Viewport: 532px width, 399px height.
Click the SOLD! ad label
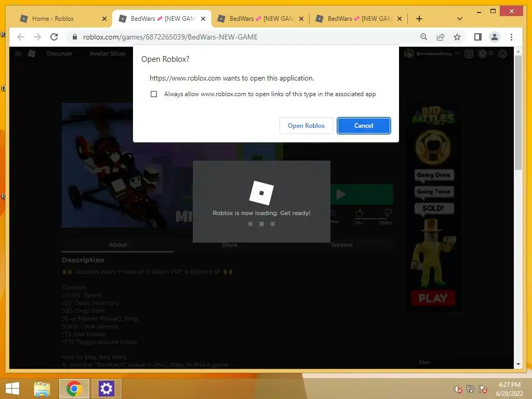pos(433,208)
